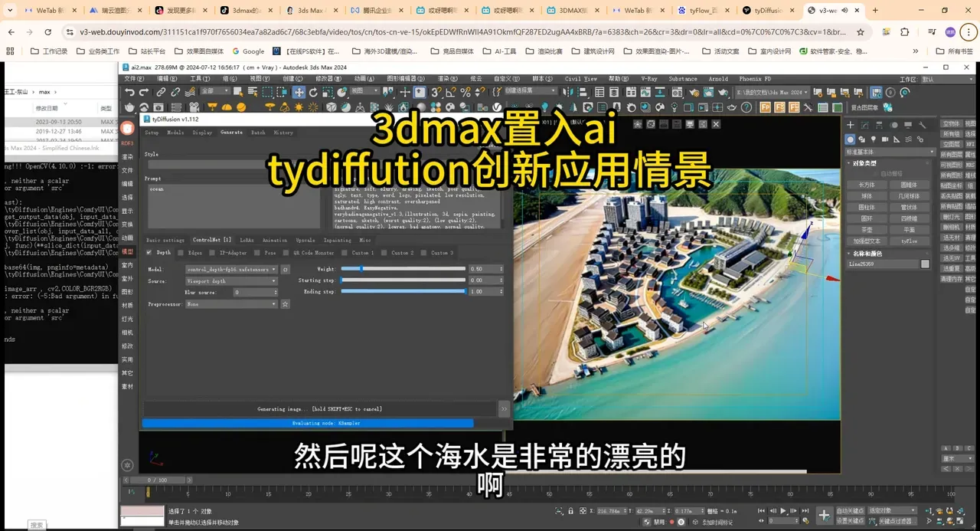
Task: Activate the Select and Move tool
Action: [x=299, y=93]
